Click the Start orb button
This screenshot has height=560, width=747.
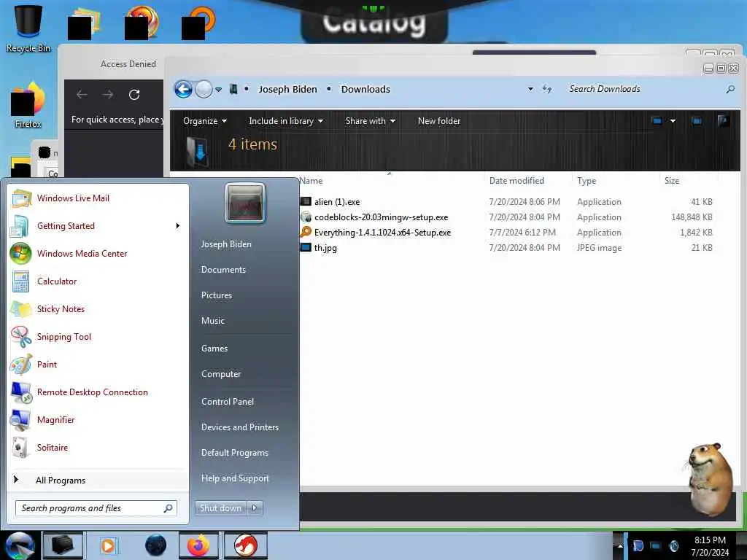pos(20,546)
